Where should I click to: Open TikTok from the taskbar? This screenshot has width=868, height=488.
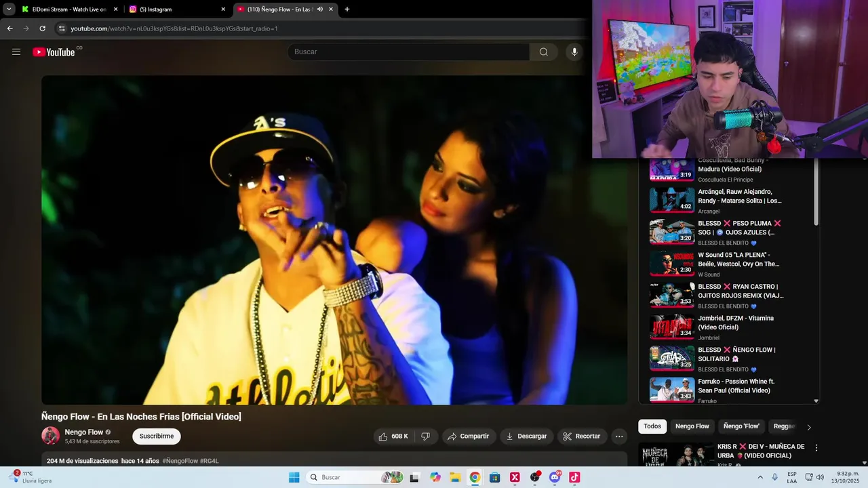(x=574, y=477)
